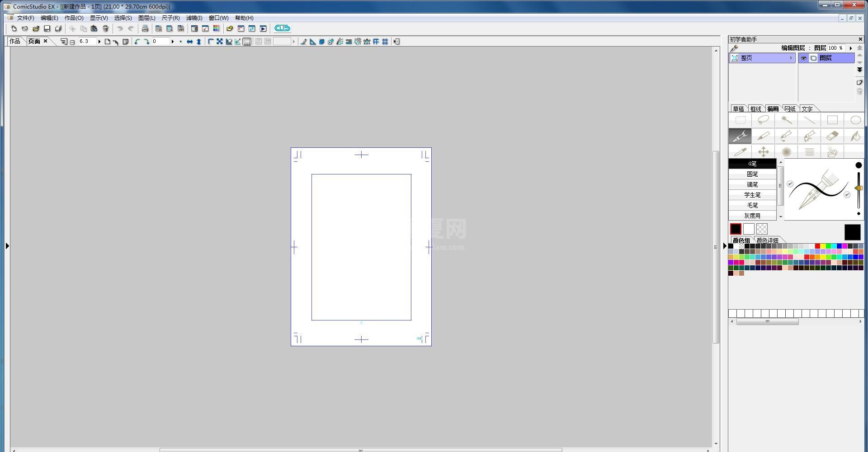Switch to the 颜色详细 tab
The image size is (868, 452).
pyautogui.click(x=767, y=240)
